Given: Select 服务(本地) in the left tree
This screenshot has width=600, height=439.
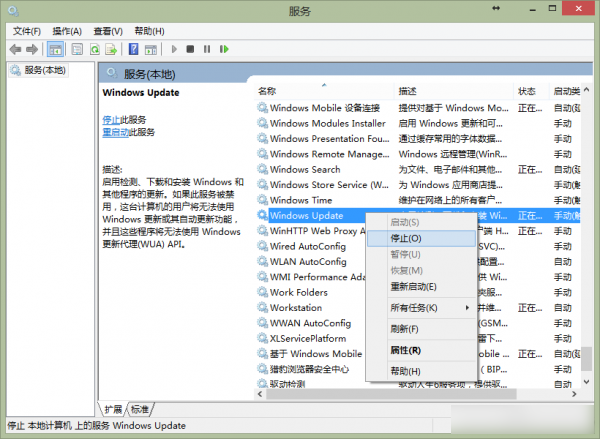Looking at the screenshot, I should (39, 70).
